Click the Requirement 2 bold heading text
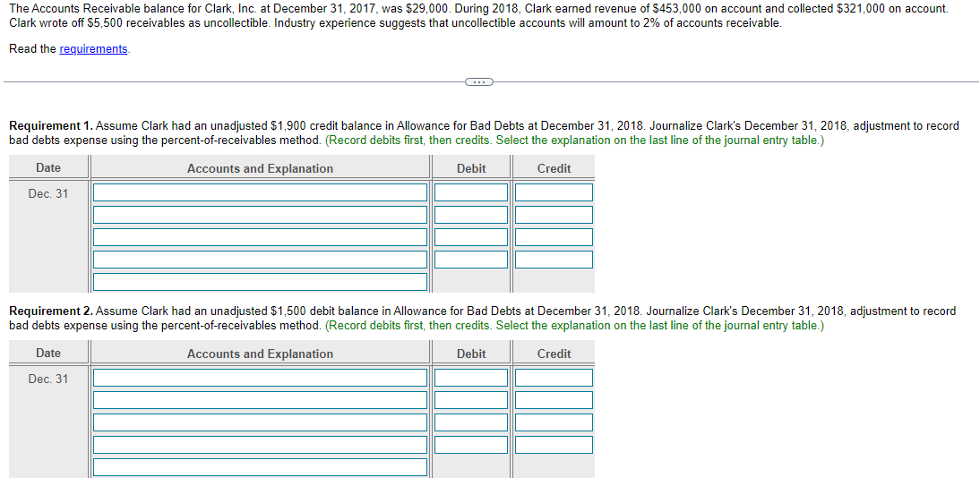Image resolution: width=980 pixels, height=486 pixels. coord(51,311)
